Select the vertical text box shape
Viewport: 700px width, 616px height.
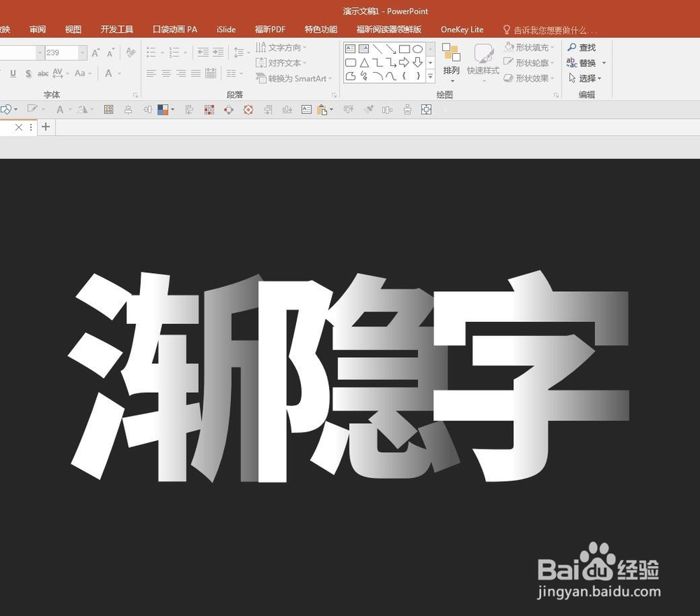coord(364,49)
